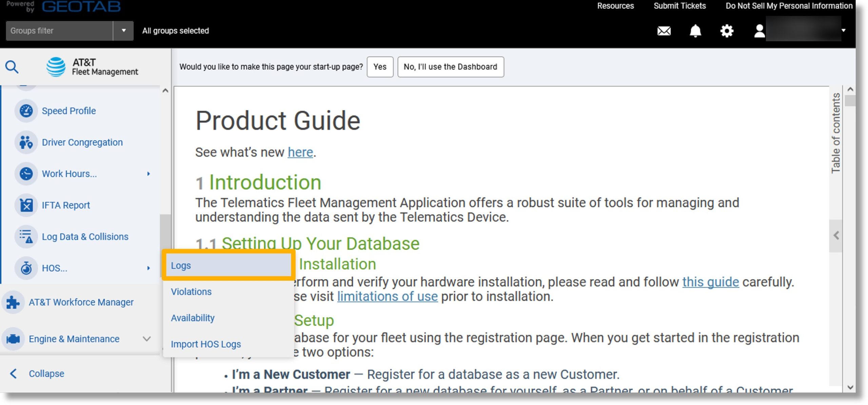
Task: Follow the 'here' what's new link
Action: tap(300, 152)
